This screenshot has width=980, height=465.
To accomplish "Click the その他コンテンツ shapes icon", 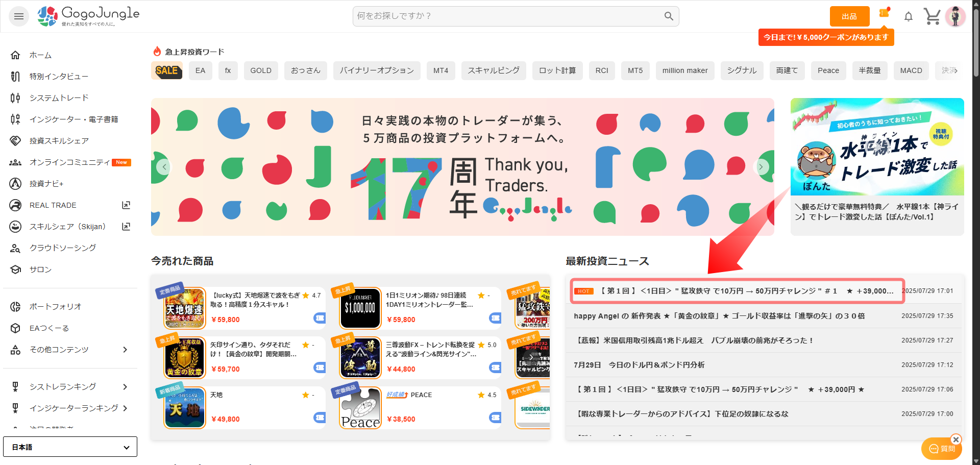I will [x=16, y=350].
